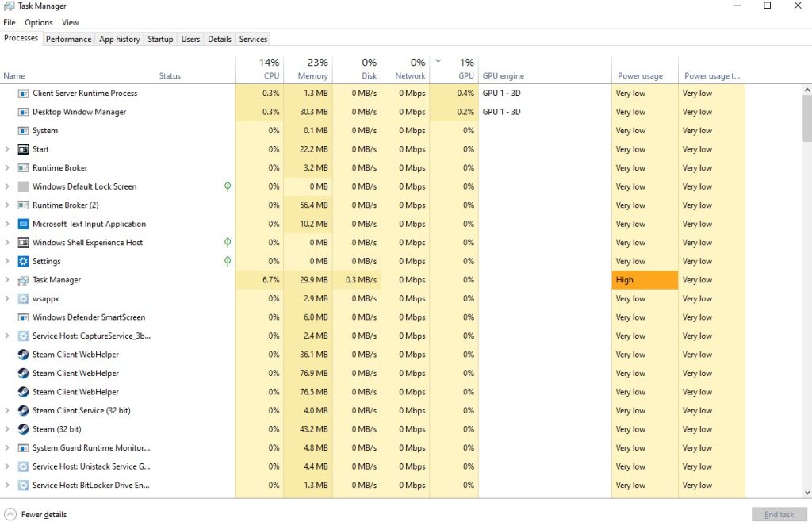Open the Details tab
The height and width of the screenshot is (526, 812).
pos(220,40)
